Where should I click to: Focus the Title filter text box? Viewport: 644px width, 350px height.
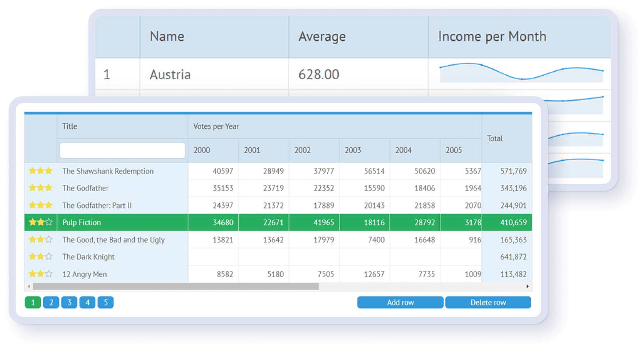122,150
